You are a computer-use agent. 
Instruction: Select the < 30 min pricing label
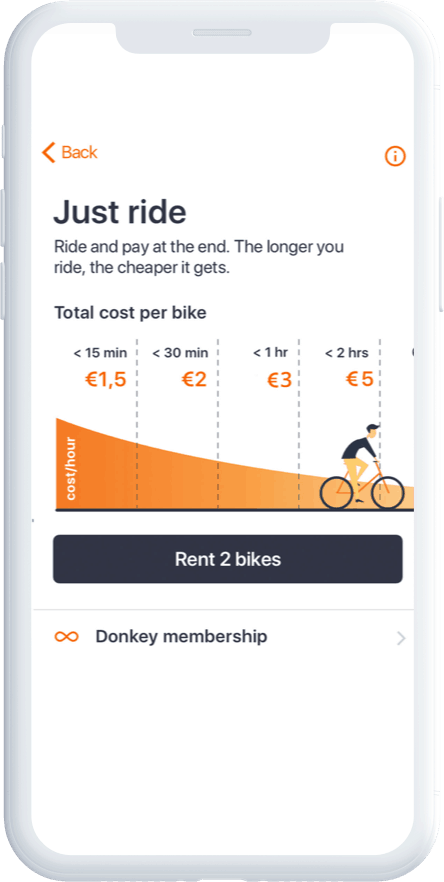tap(180, 353)
